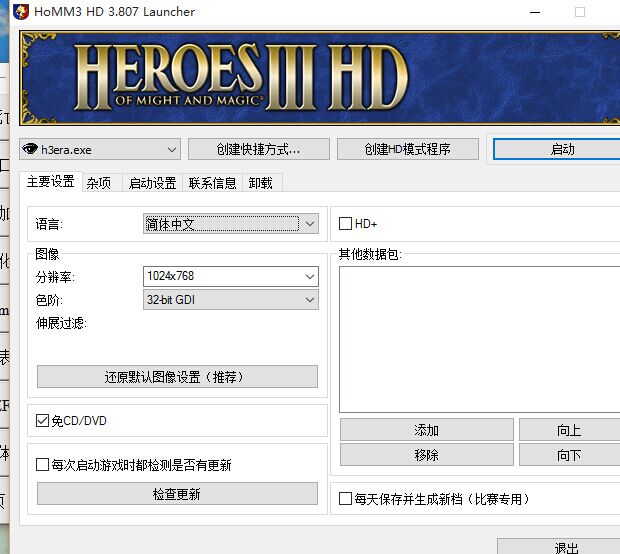Click inside the 其他数据包 list box
This screenshot has height=554, width=620.
[x=479, y=339]
